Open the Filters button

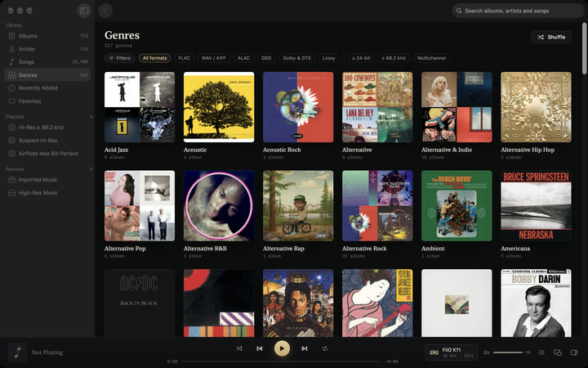[x=119, y=58]
